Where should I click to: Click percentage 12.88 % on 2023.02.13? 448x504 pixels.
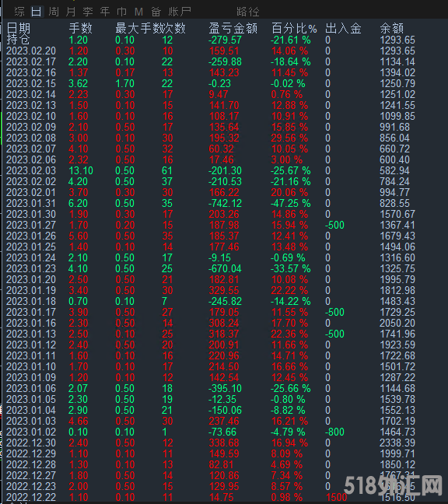(x=289, y=106)
